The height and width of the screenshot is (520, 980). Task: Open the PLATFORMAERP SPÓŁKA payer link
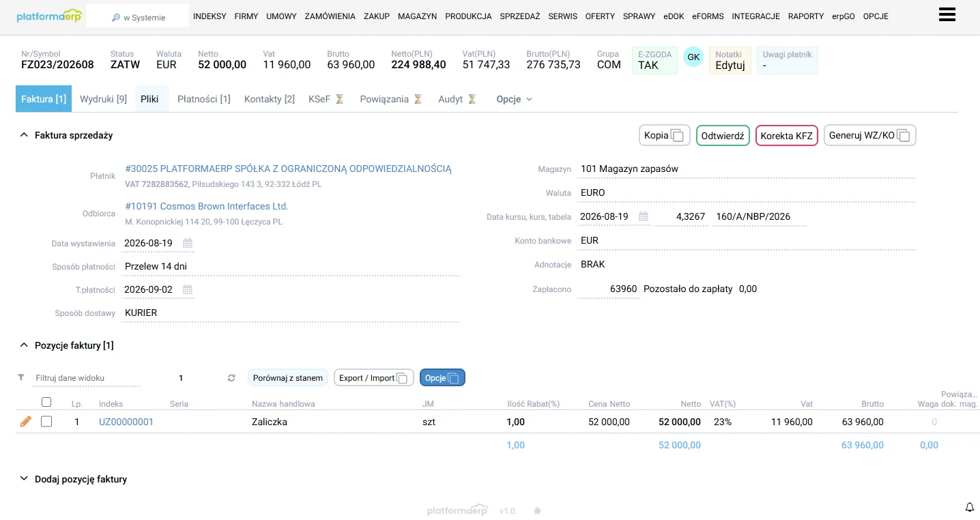(288, 169)
